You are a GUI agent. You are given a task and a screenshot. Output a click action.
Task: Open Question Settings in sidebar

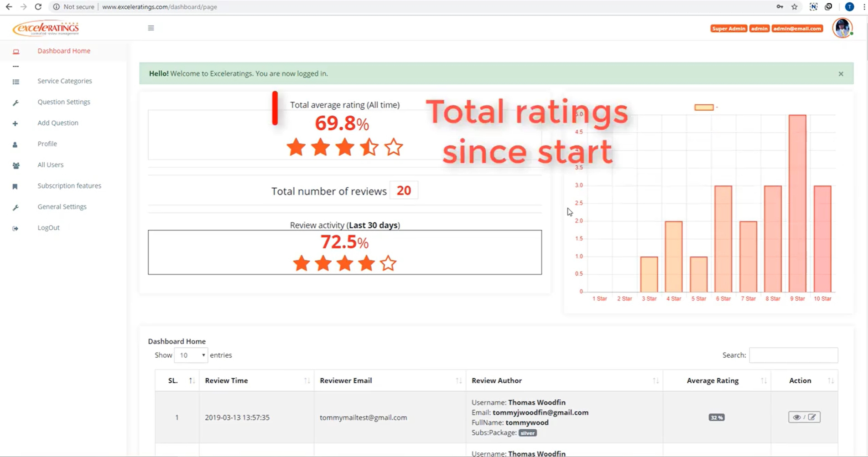pos(64,102)
